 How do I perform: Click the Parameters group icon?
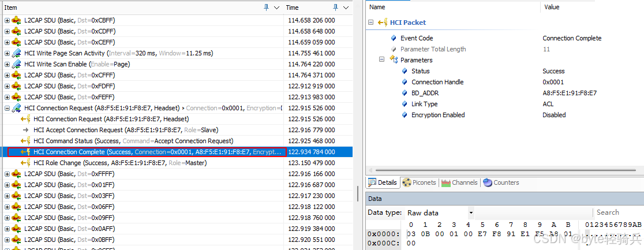pos(394,60)
